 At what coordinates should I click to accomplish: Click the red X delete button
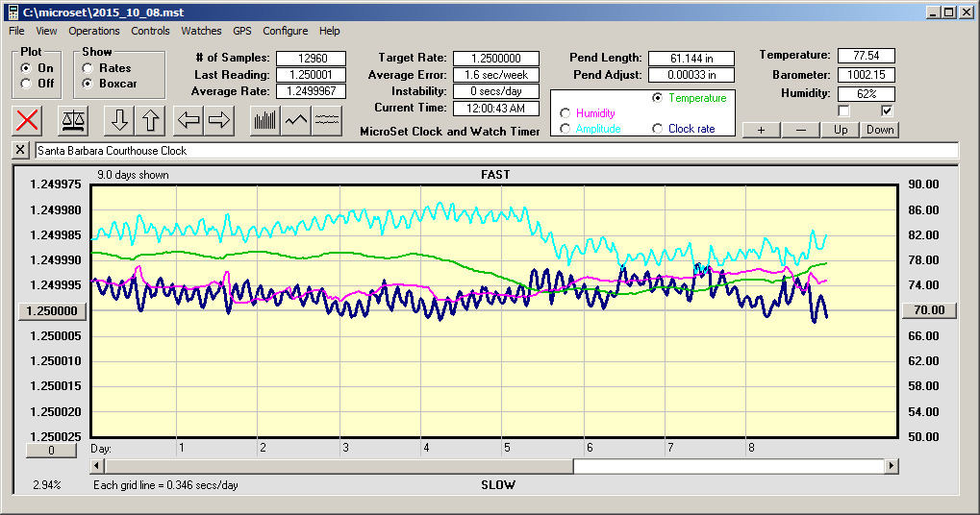click(27, 120)
